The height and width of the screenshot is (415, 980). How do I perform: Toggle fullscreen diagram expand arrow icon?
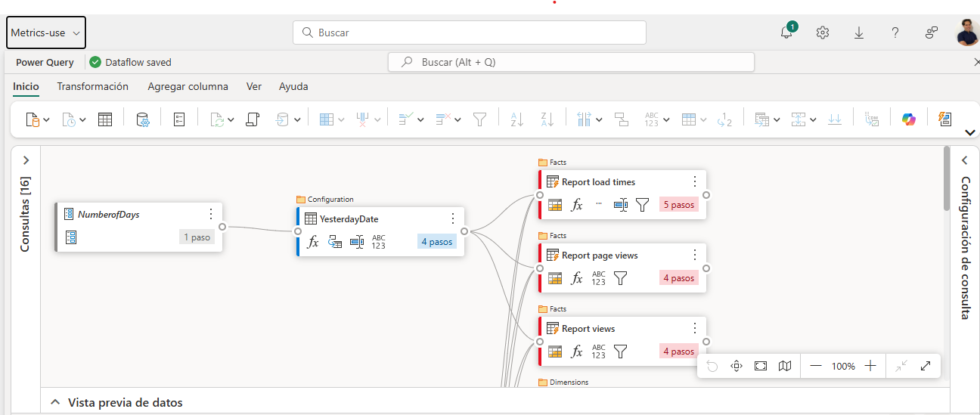point(926,366)
